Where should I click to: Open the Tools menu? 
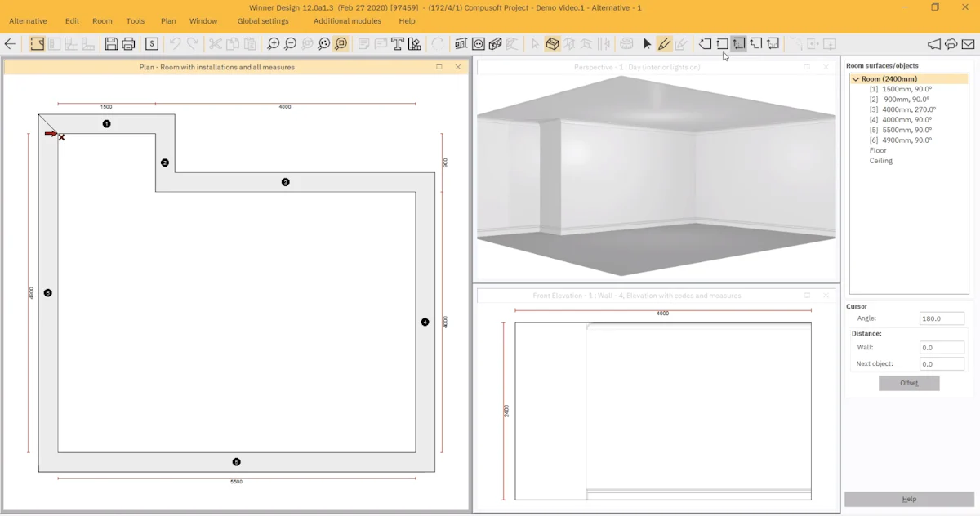[x=136, y=21]
